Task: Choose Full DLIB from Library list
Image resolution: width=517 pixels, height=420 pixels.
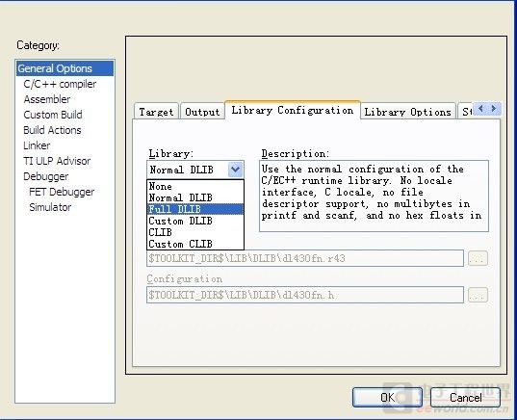Action: click(195, 209)
